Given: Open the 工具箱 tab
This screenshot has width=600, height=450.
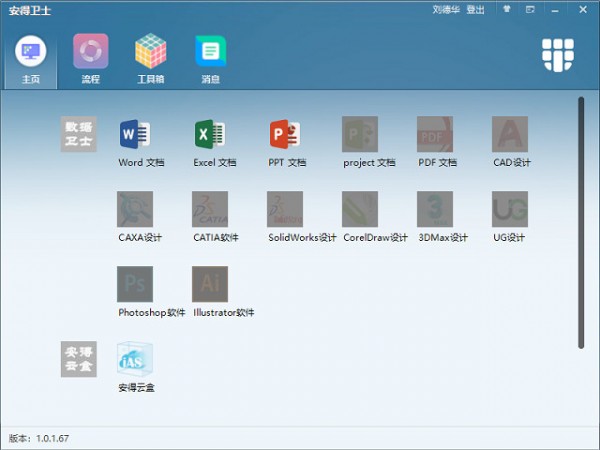Looking at the screenshot, I should [151, 57].
